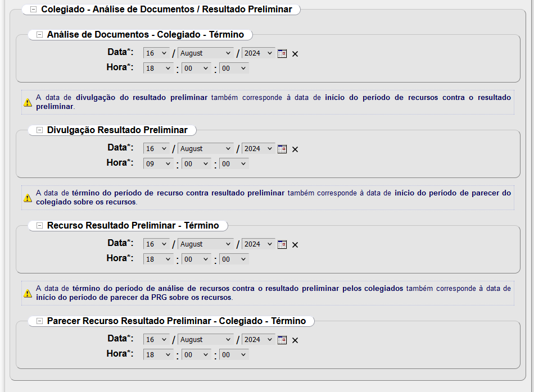Open calendar for Parecer Recurso Colegiado Término
This screenshot has height=392, width=534.
click(x=282, y=340)
